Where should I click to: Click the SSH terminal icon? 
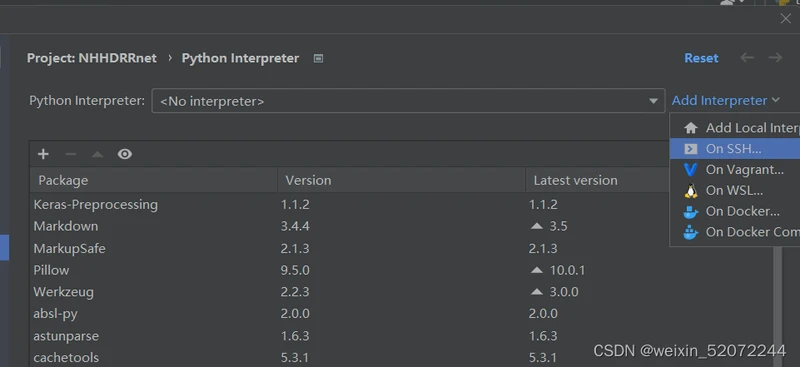pos(690,149)
